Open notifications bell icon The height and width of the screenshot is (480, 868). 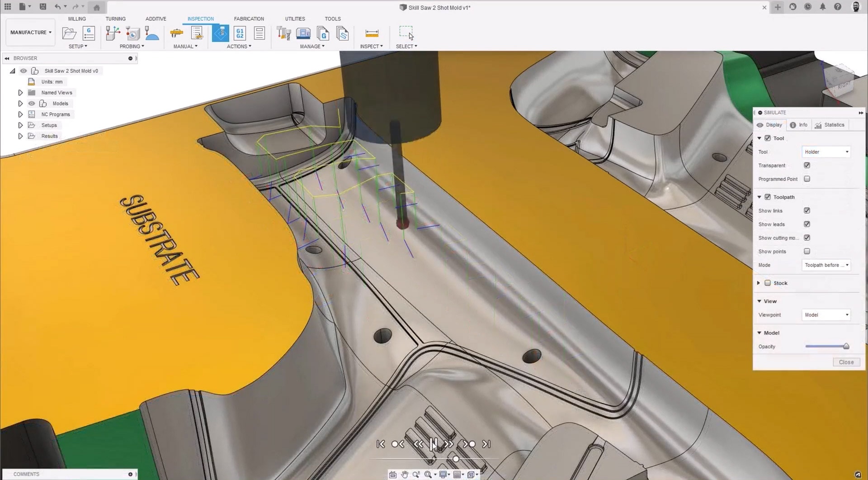point(823,7)
